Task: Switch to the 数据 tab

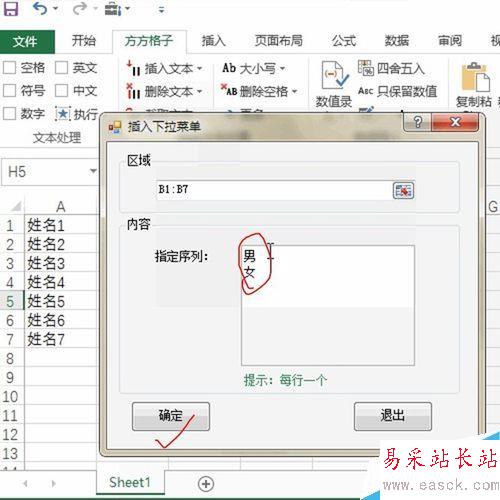Action: [x=397, y=41]
